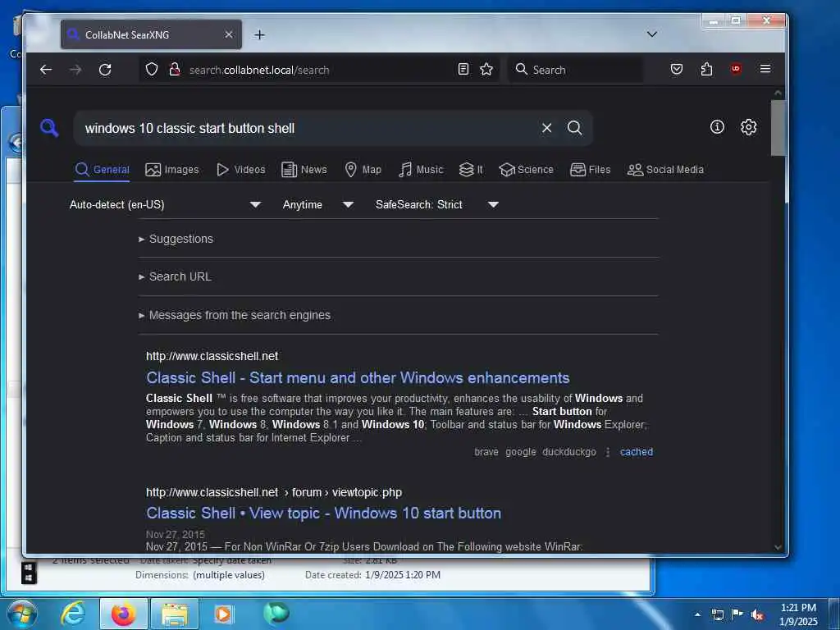
Task: Switch to the Images category
Action: click(172, 170)
